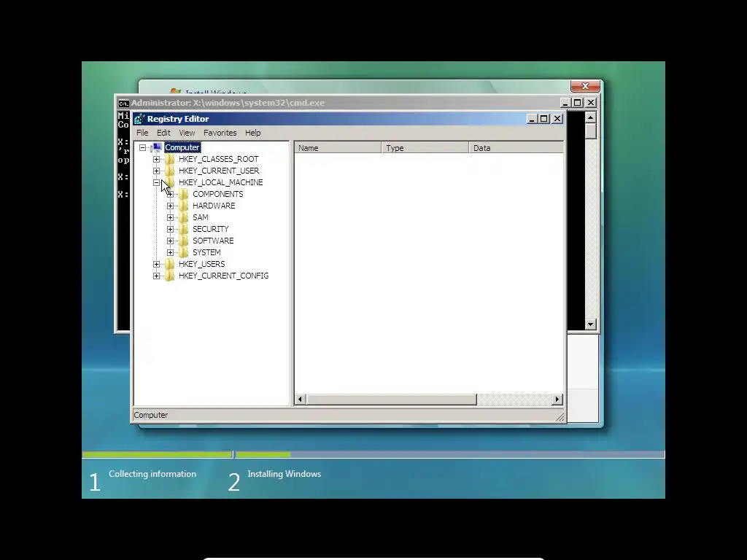
Task: Click the horizontal scrollbar right arrow
Action: (557, 399)
